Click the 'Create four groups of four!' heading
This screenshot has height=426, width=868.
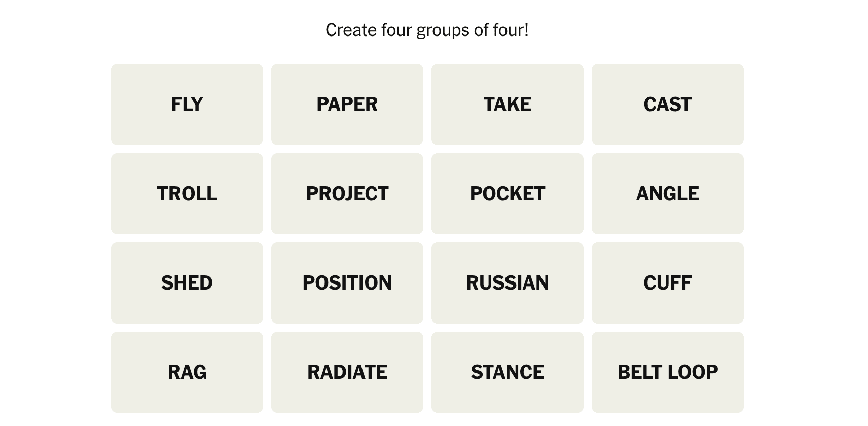click(x=427, y=30)
